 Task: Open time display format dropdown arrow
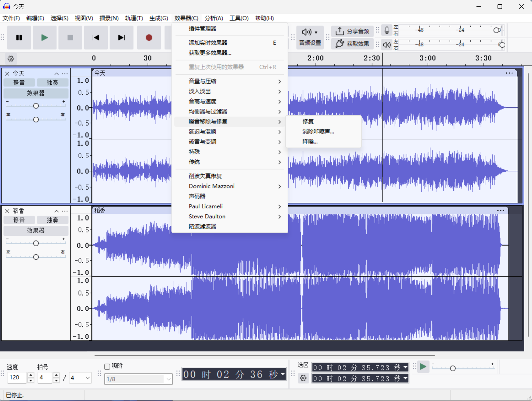[283, 374]
